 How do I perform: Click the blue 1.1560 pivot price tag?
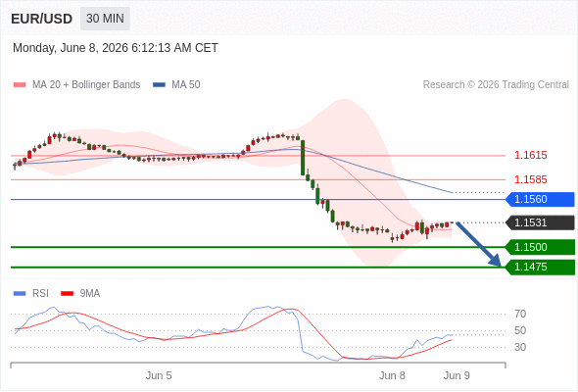[540, 200]
